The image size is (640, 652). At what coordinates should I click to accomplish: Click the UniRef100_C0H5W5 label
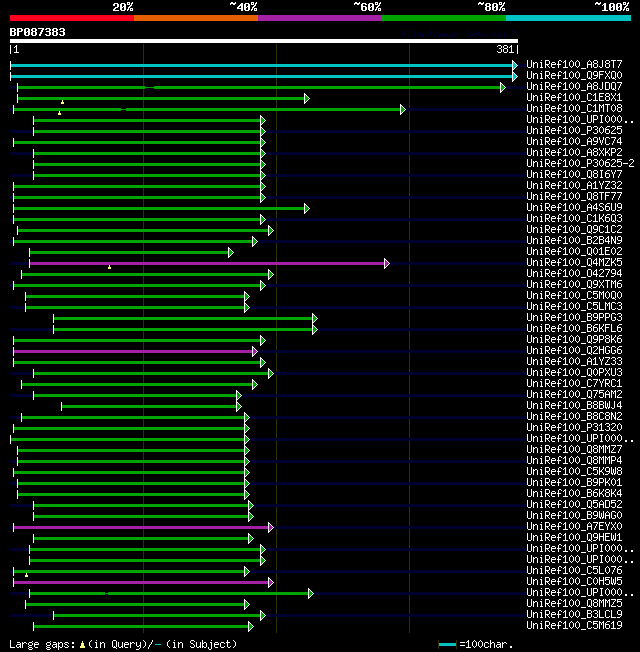pos(574,581)
